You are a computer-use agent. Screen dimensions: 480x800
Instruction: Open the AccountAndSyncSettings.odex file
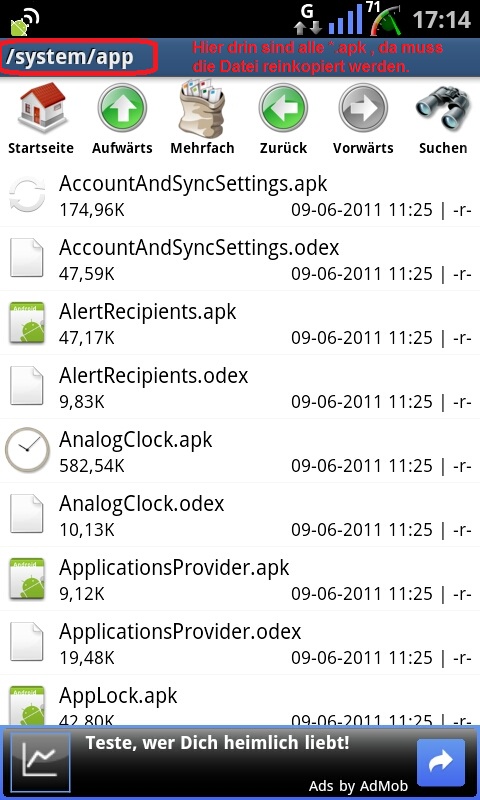(x=240, y=259)
